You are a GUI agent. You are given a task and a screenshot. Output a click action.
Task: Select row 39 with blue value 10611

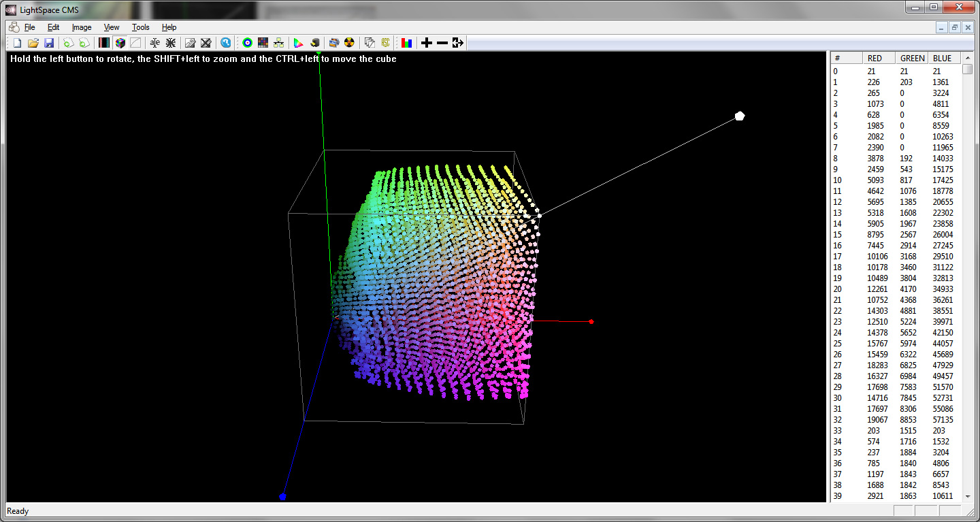pyautogui.click(x=896, y=496)
